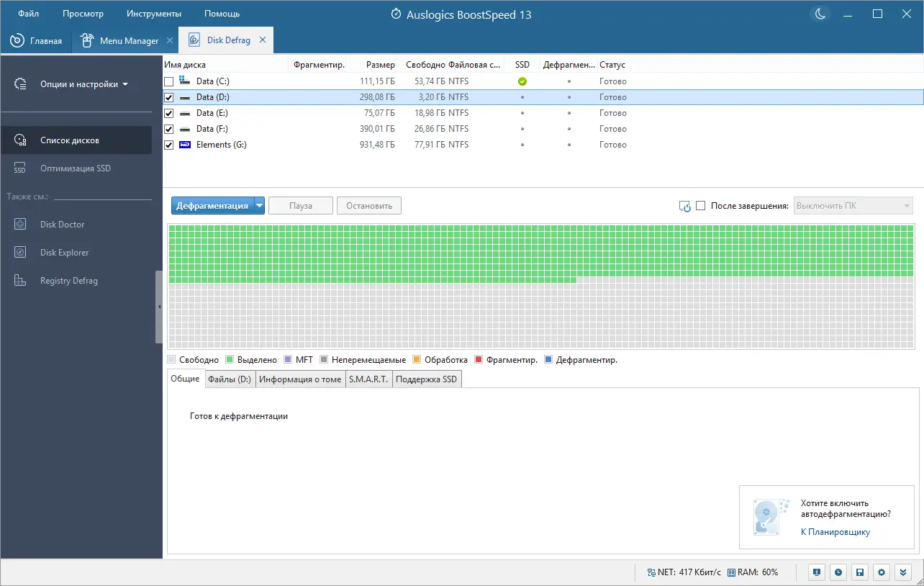Click the green SSD checkmark for Data (C:)
Screen dimensions: 924x586
pos(522,81)
